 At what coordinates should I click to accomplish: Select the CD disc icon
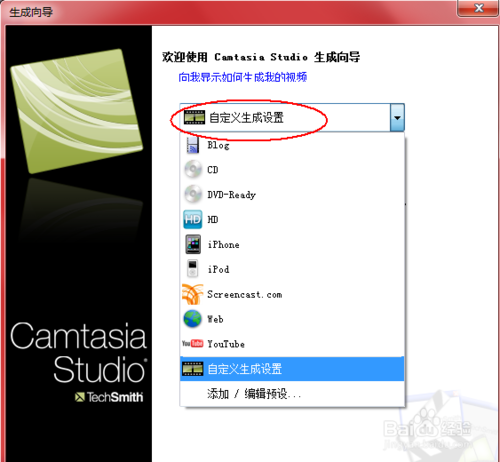(x=193, y=170)
